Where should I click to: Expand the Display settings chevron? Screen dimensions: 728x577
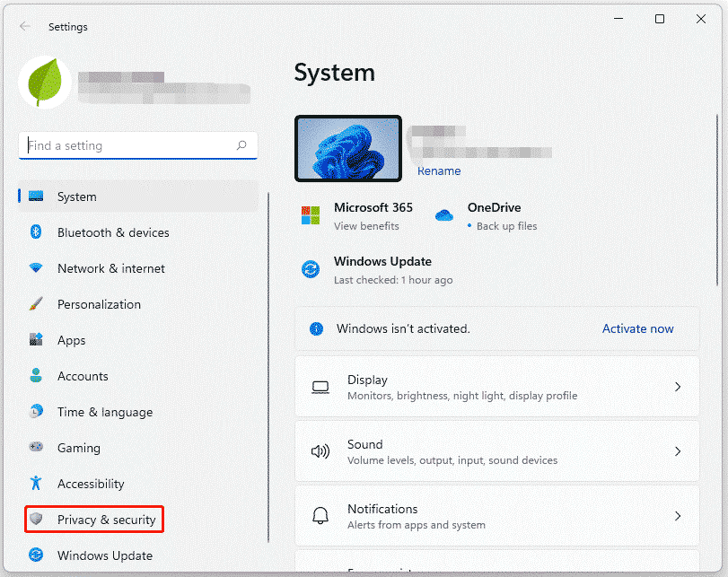tap(678, 387)
